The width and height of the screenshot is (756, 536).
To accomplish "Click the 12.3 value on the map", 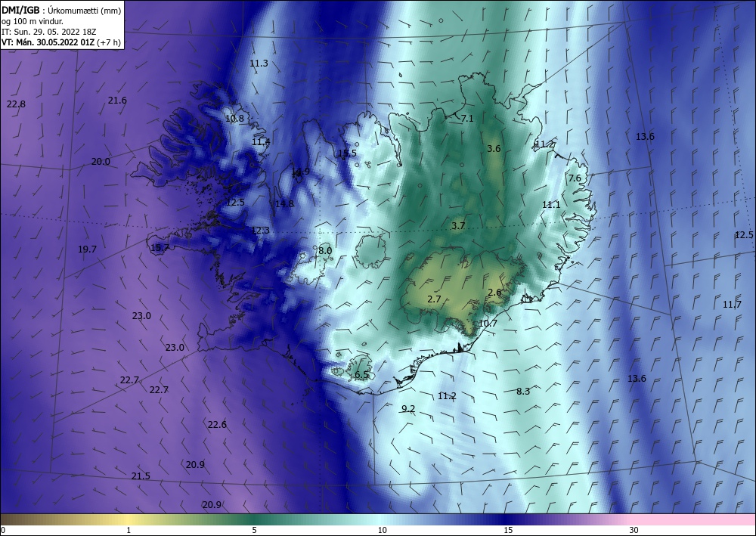I will click(260, 231).
